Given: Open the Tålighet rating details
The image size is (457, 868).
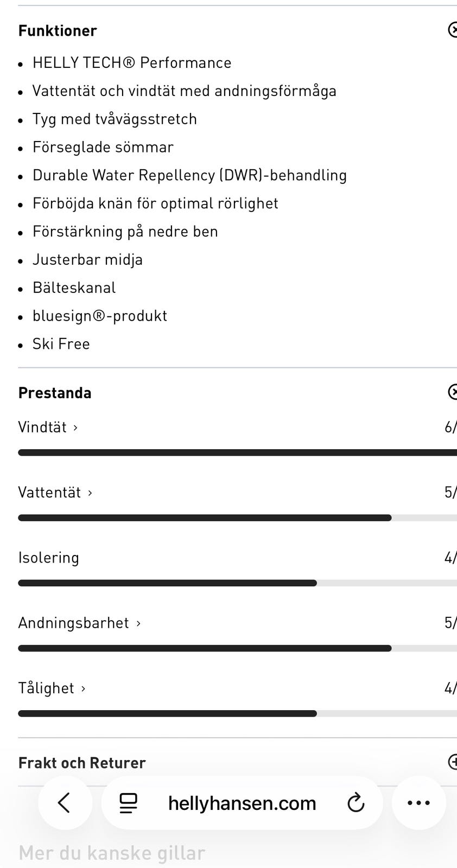Looking at the screenshot, I should (52, 688).
